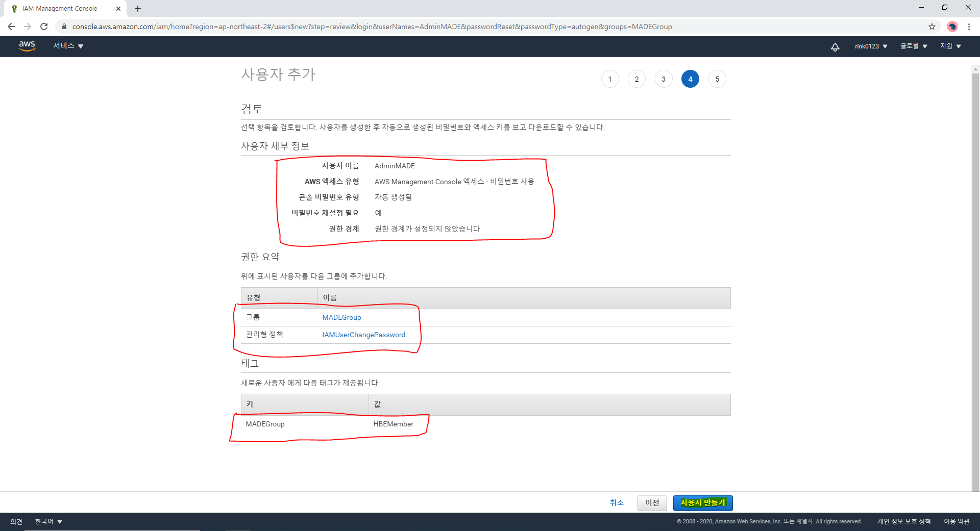Click the MADEGroup tag key cell

pyautogui.click(x=265, y=424)
